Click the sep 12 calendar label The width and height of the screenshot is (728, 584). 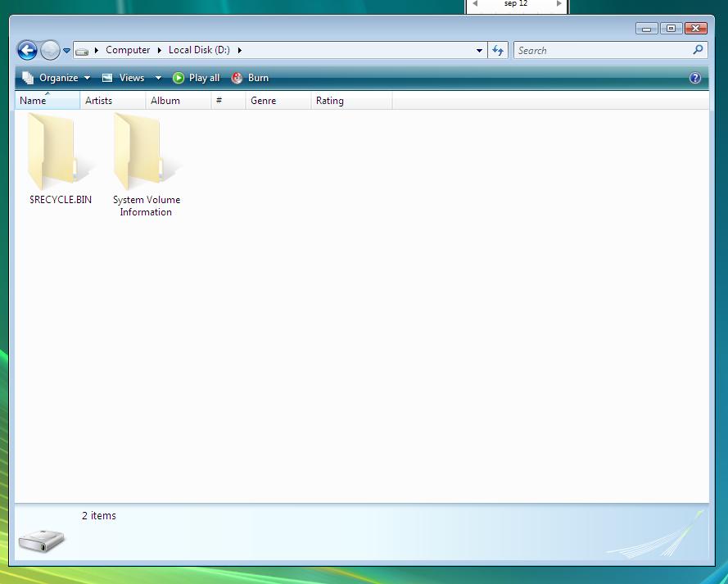516,3
